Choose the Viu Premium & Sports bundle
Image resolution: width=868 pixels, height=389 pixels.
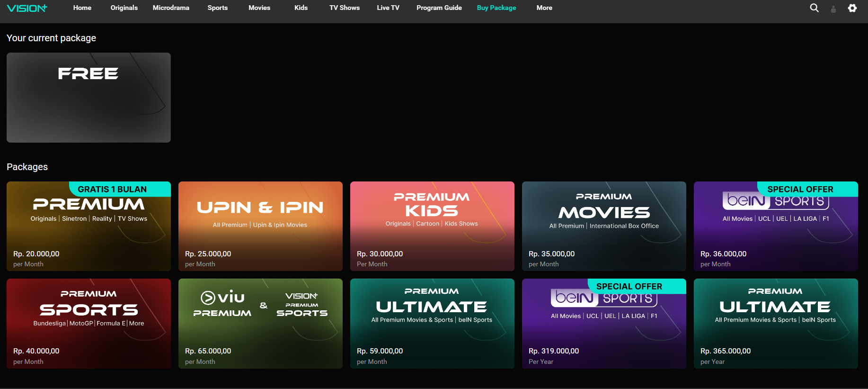click(x=260, y=324)
